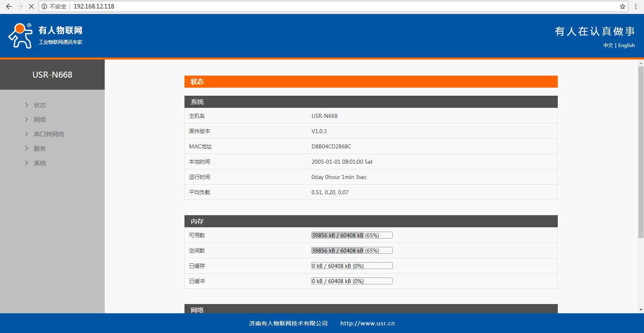Click the scrollbar down arrow
This screenshot has height=333, width=644.
point(641,310)
